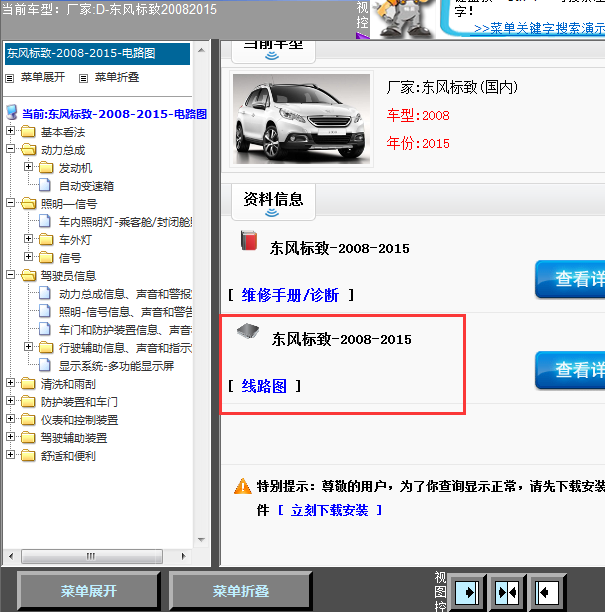Select the 东风标致-2008-2015-电路图 header
Image resolution: width=605 pixels, height=612 pixels.
pos(97,53)
